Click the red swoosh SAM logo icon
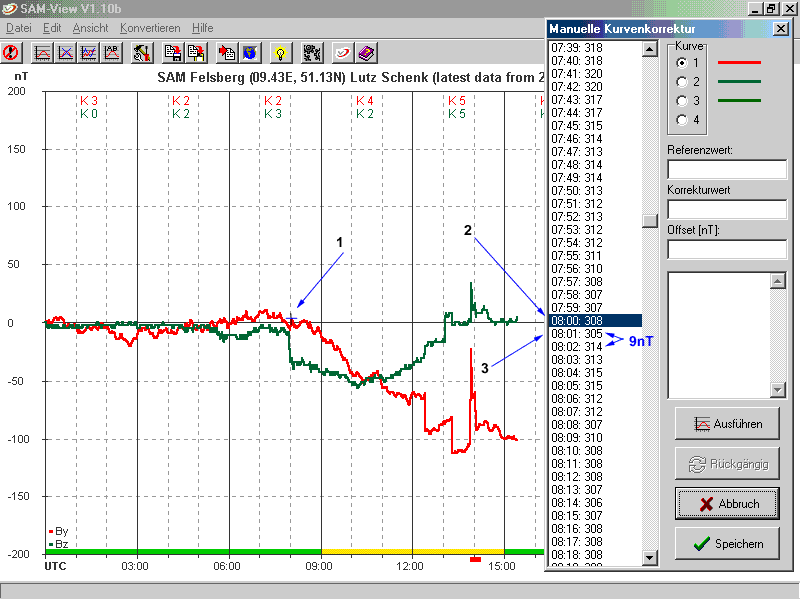The image size is (800, 600). pos(342,53)
